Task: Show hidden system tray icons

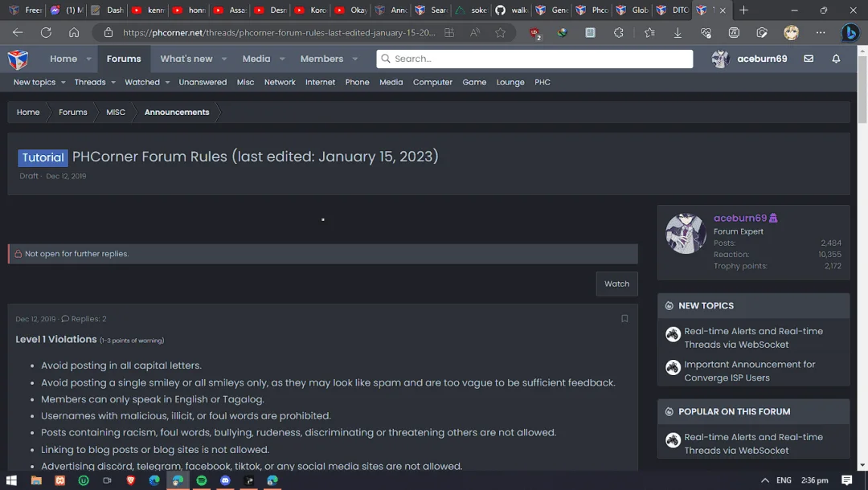Action: (x=765, y=480)
